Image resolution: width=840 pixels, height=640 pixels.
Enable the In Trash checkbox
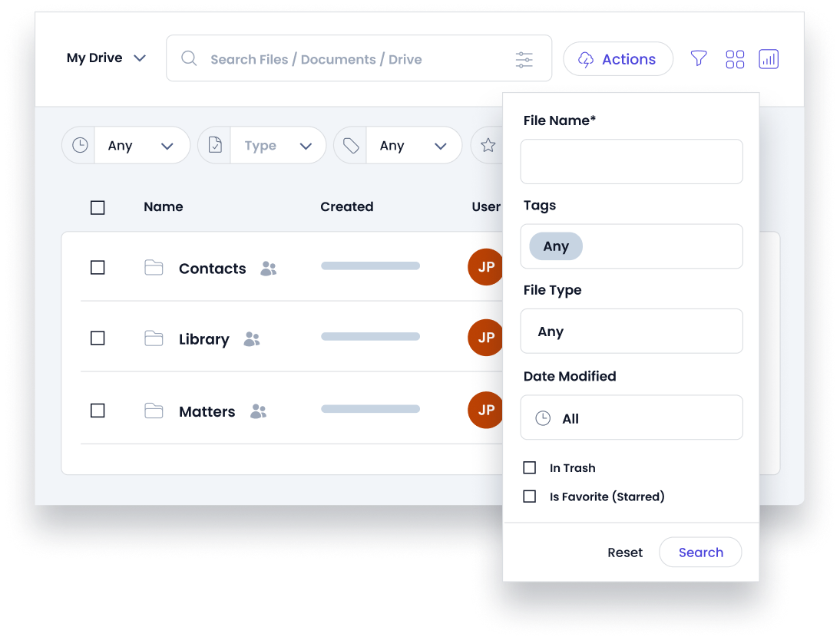(530, 468)
